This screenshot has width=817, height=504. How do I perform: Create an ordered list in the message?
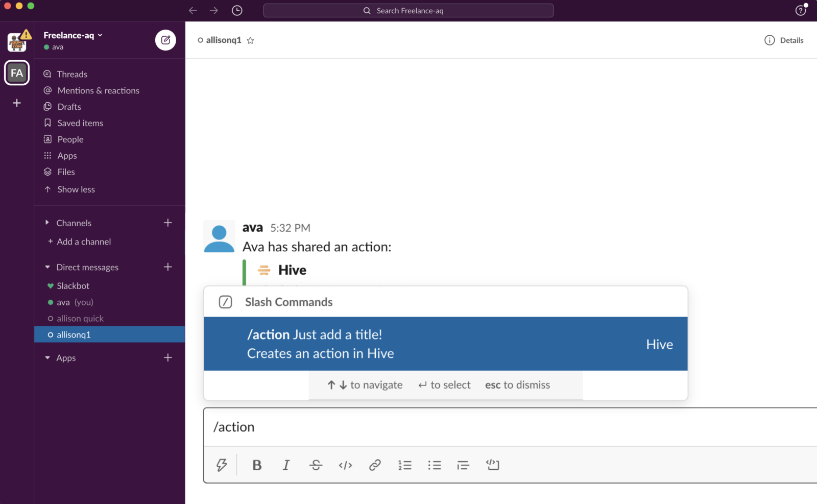pyautogui.click(x=404, y=465)
